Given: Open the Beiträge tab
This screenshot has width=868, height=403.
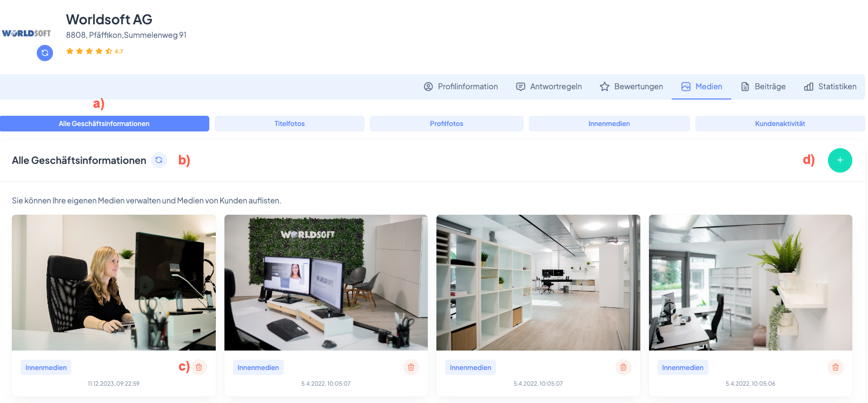Looking at the screenshot, I should [x=763, y=87].
